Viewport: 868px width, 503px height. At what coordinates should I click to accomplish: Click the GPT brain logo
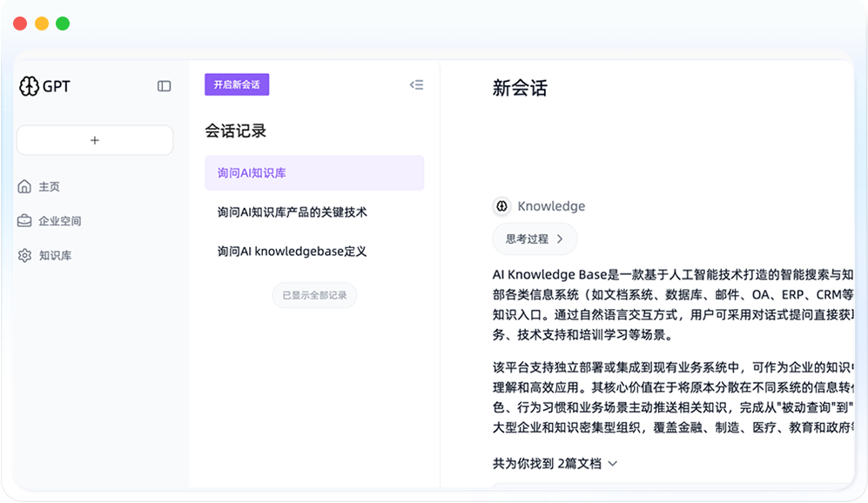coord(29,85)
